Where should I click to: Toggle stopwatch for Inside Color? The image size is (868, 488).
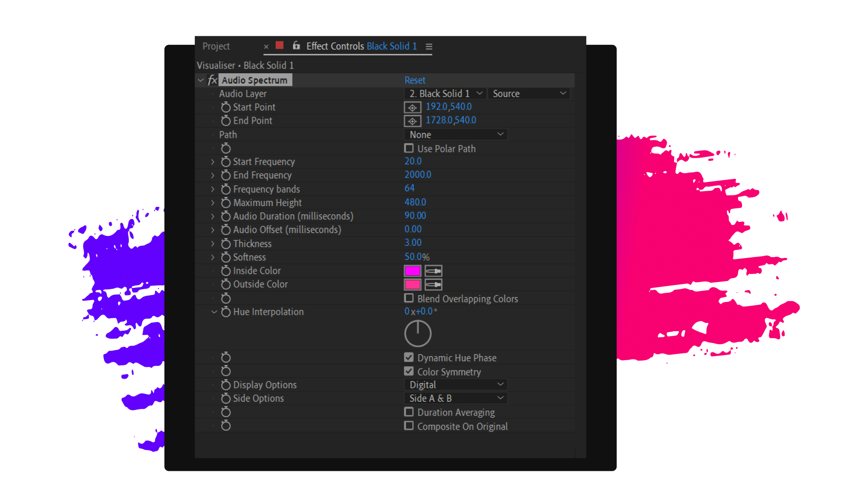226,271
